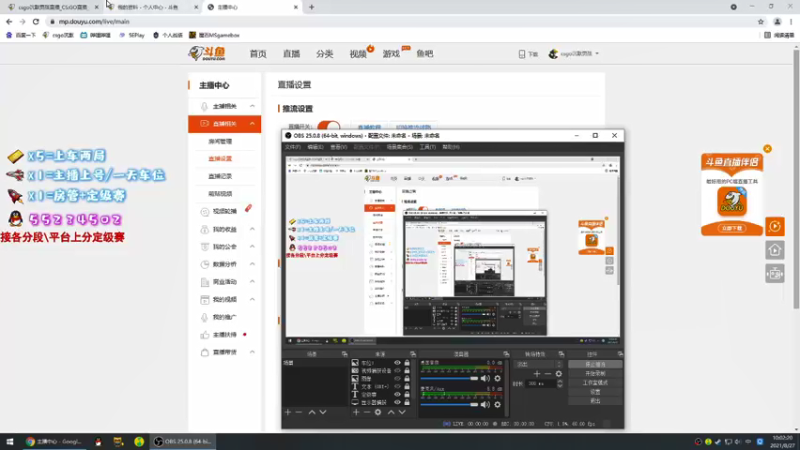
Task: Close the Douyu companion ad popup
Action: tap(767, 149)
